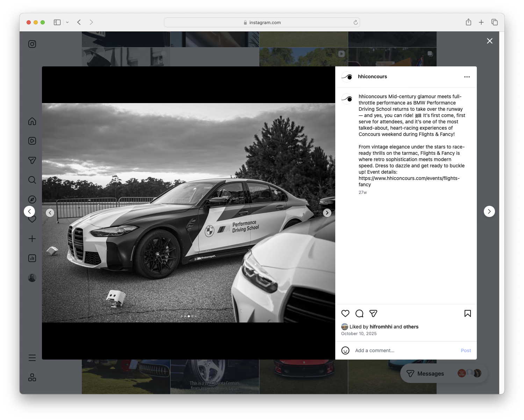
Task: Create a new post with the plus icon
Action: 32,239
